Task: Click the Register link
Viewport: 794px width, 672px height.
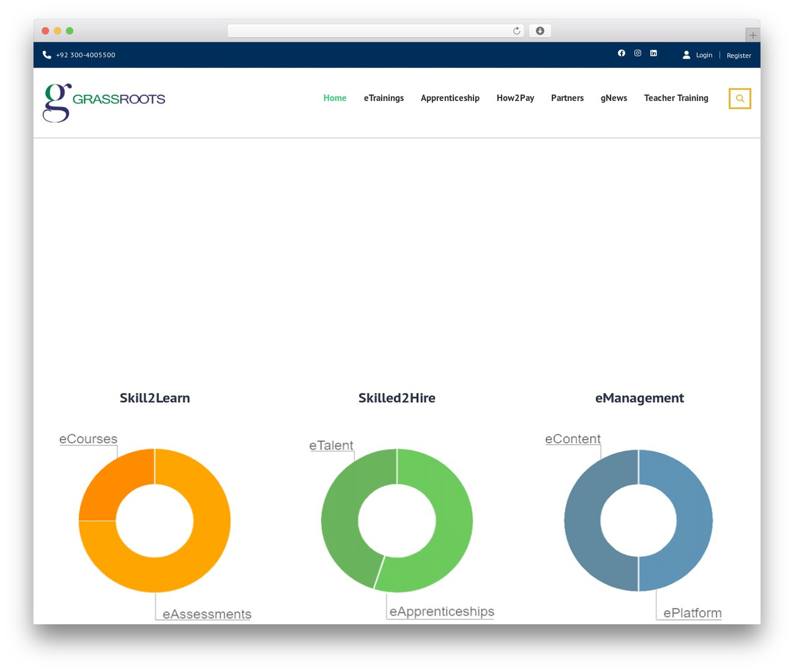Action: click(x=739, y=55)
